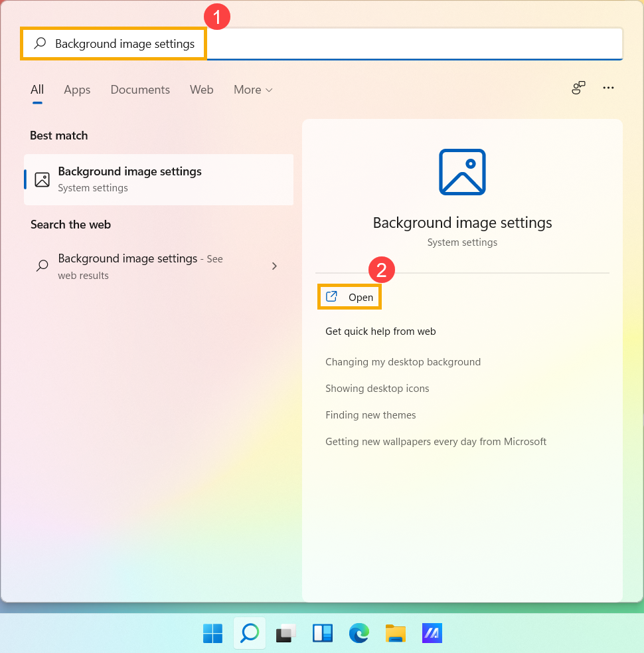Switch to the Documents tab
Viewport: 644px width, 653px height.
click(140, 90)
